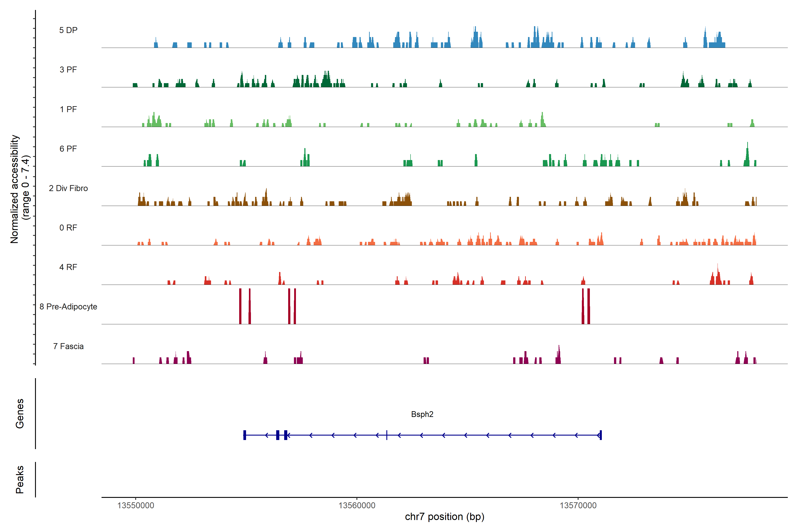The width and height of the screenshot is (798, 532).
Task: Click the rightmost Bsph2 gene end marker
Action: (x=600, y=435)
